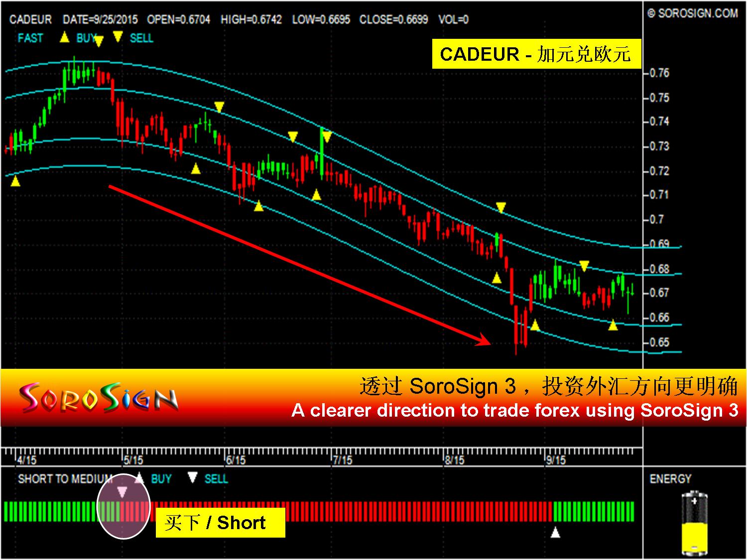Click the green ribbon section after 9/15
The image size is (747, 560).
pos(594,512)
